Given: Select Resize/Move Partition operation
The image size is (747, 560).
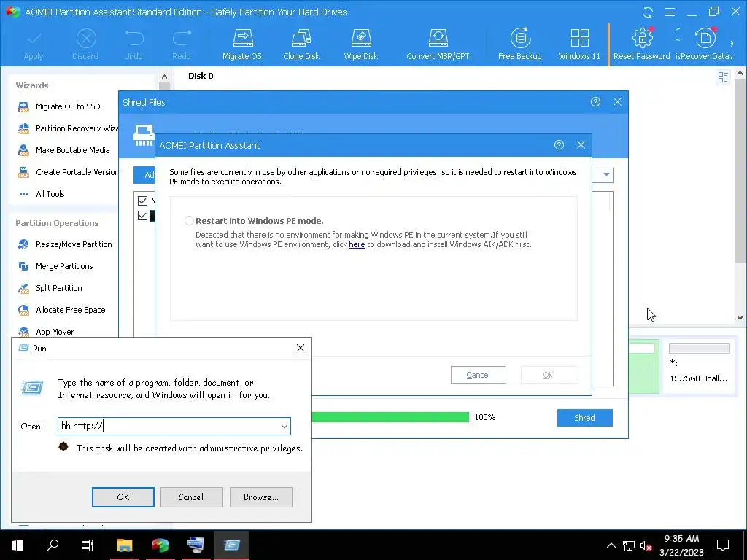Looking at the screenshot, I should pos(65,244).
